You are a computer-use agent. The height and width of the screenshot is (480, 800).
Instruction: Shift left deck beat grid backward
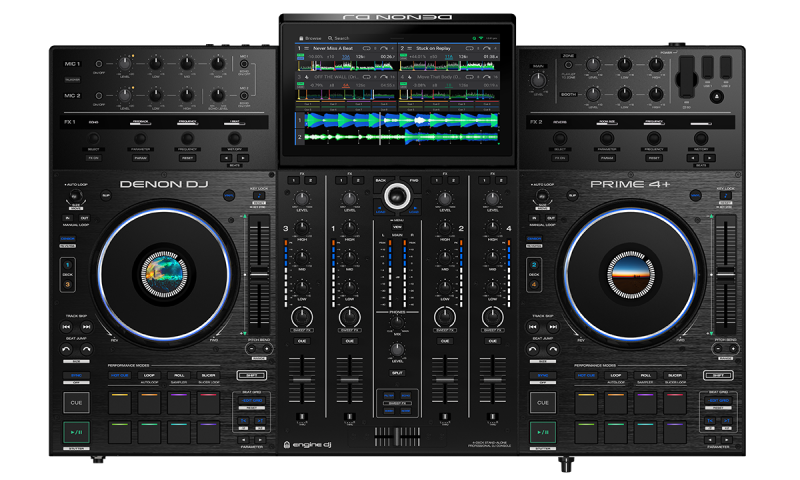click(x=243, y=421)
